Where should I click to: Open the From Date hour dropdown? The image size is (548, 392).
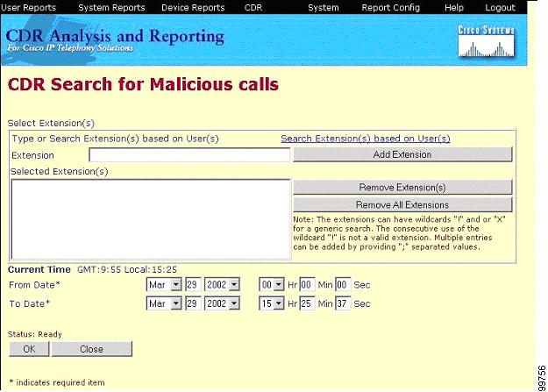pyautogui.click(x=272, y=285)
